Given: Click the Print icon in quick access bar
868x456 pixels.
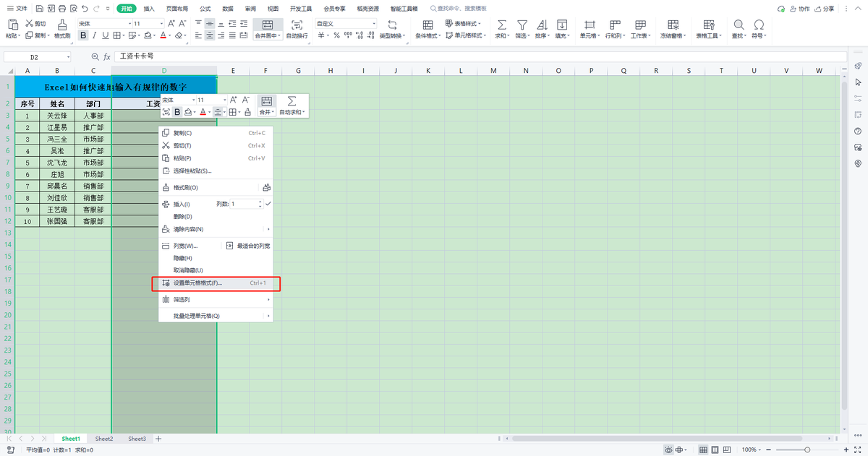Looking at the screenshot, I should click(x=61, y=9).
